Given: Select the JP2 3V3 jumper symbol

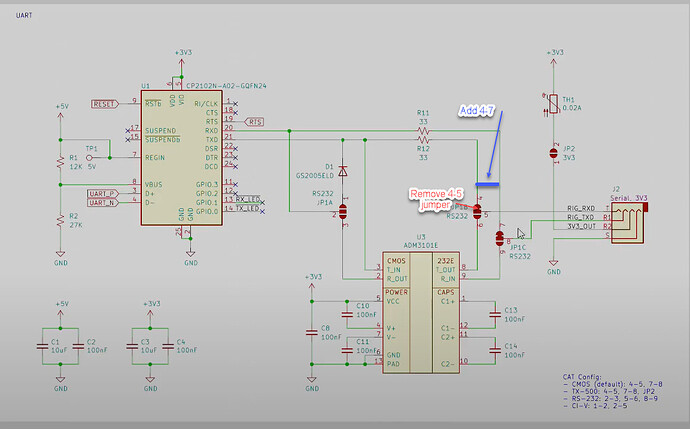Looking at the screenshot, I should click(x=554, y=153).
